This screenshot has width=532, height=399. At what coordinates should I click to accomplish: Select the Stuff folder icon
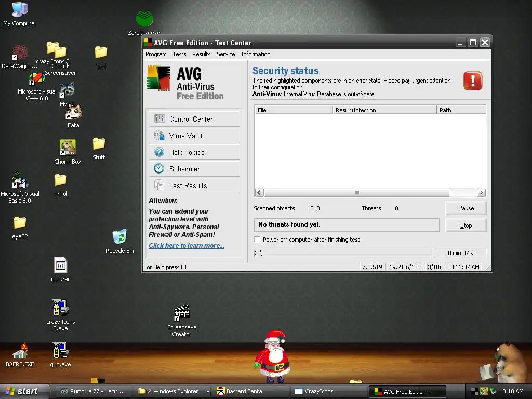(x=99, y=149)
